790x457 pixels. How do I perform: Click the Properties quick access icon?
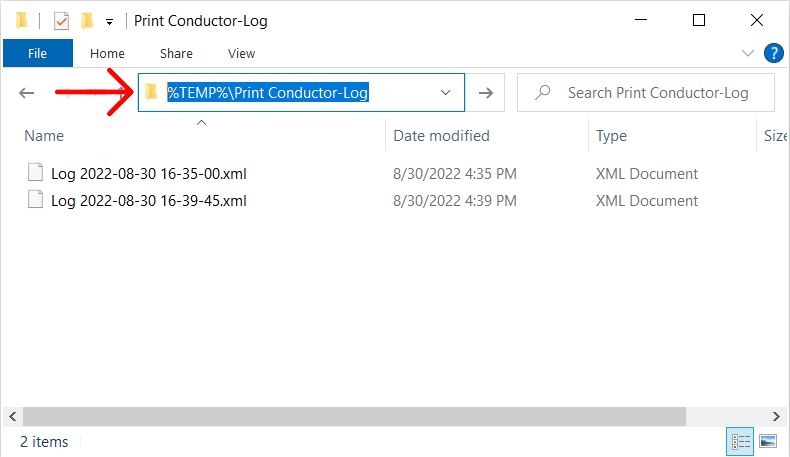pos(61,21)
